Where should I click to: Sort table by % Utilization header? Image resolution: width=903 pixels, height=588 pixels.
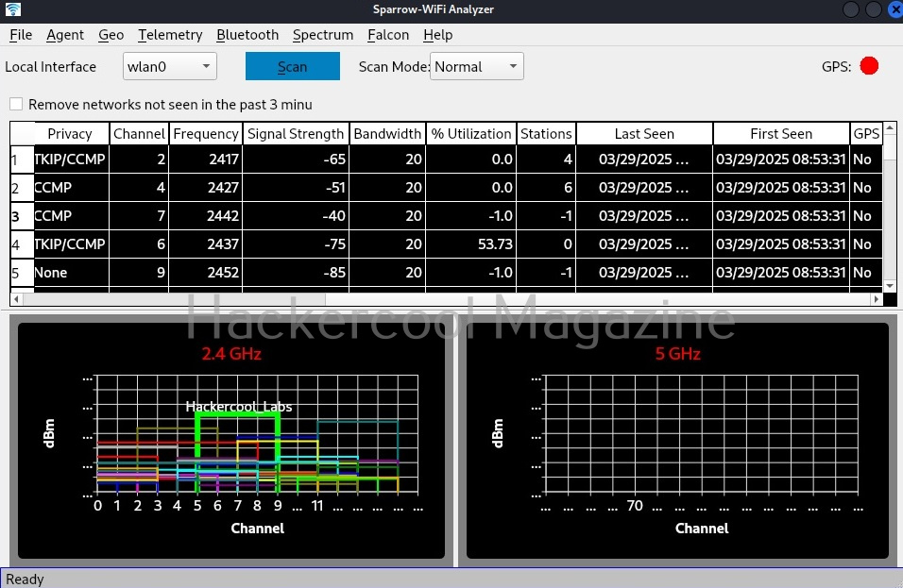click(471, 133)
